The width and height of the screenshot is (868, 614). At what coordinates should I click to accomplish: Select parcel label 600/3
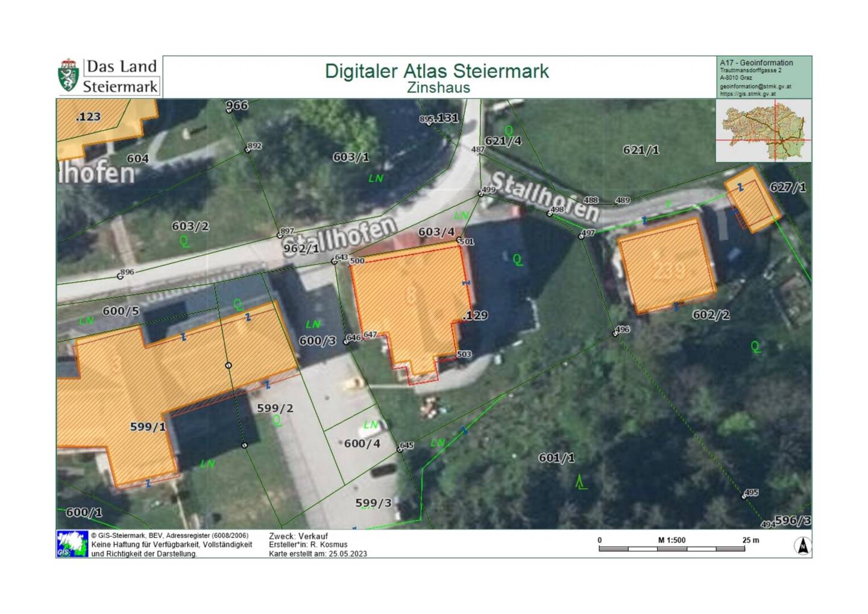318,341
